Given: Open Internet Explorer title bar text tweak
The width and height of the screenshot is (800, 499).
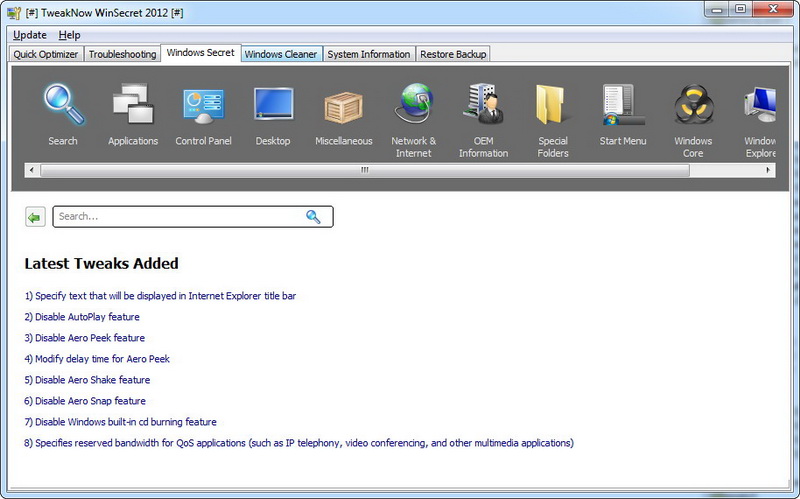Looking at the screenshot, I should [x=160, y=296].
